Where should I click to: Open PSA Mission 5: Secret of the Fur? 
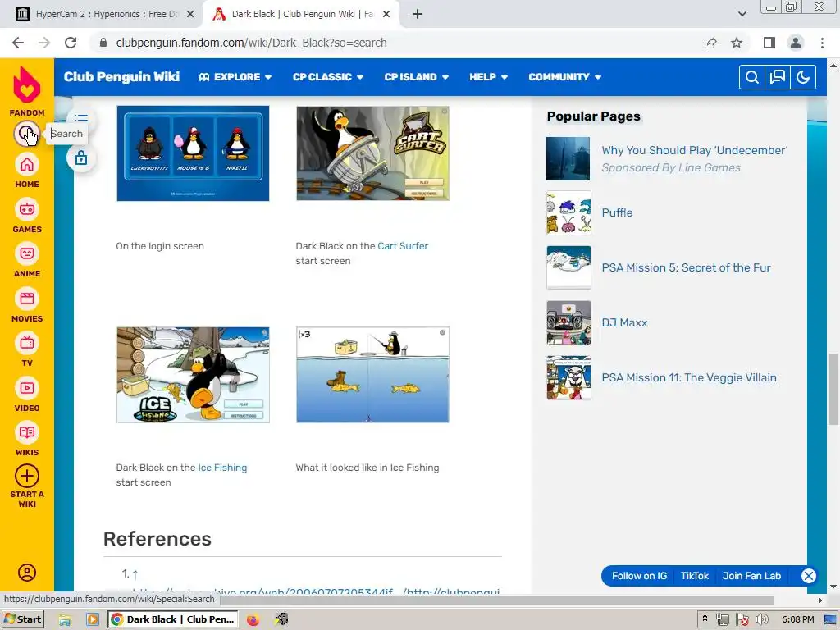pyautogui.click(x=686, y=268)
